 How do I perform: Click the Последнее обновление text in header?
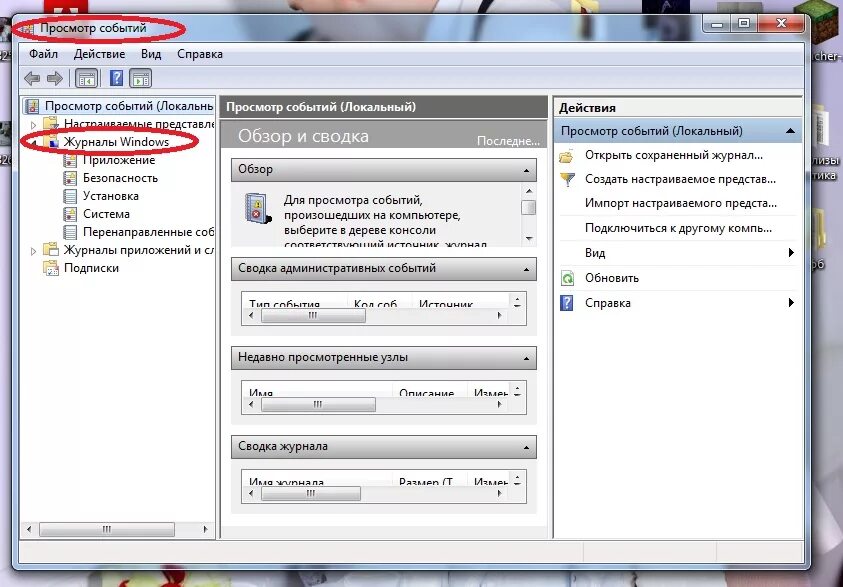(x=508, y=141)
